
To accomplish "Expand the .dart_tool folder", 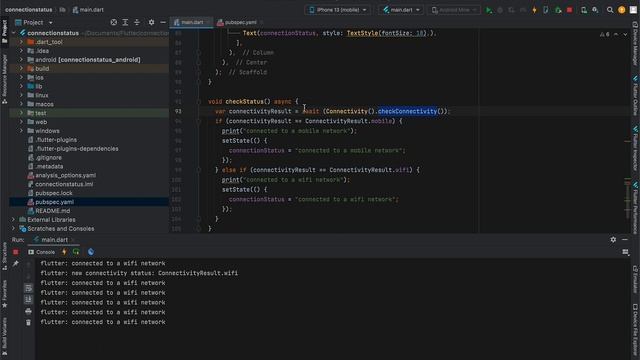I will click(x=21, y=42).
